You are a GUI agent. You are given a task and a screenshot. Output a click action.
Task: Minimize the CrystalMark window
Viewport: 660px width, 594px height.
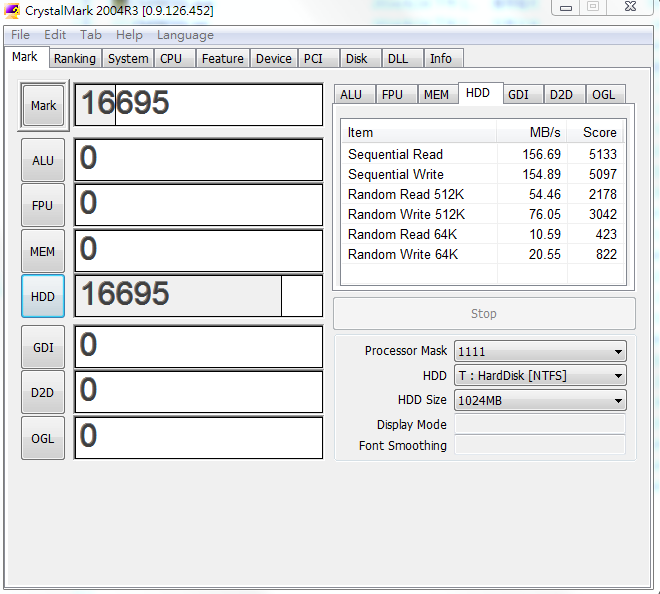coord(565,8)
